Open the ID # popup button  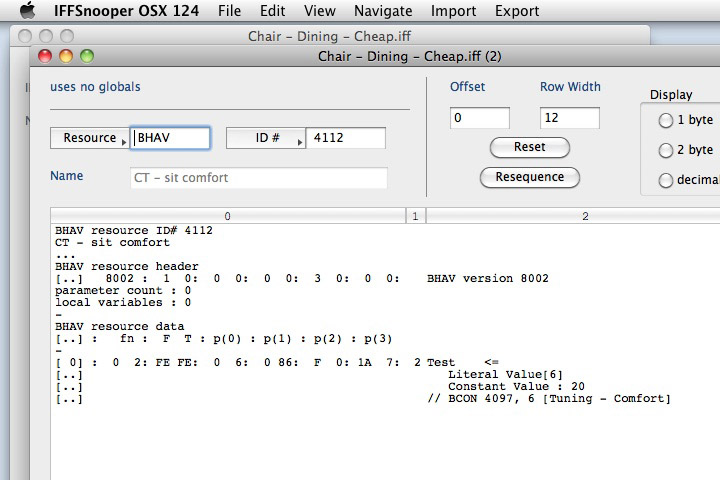tap(266, 138)
